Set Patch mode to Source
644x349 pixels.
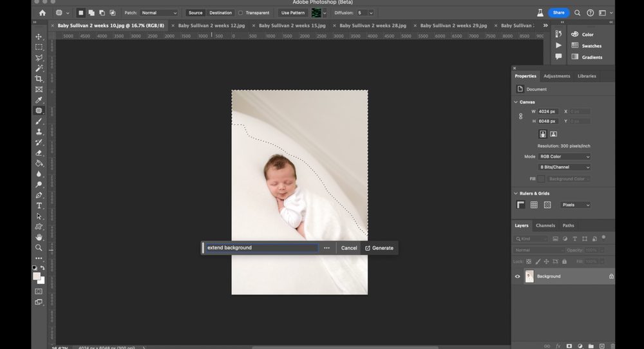[195, 13]
